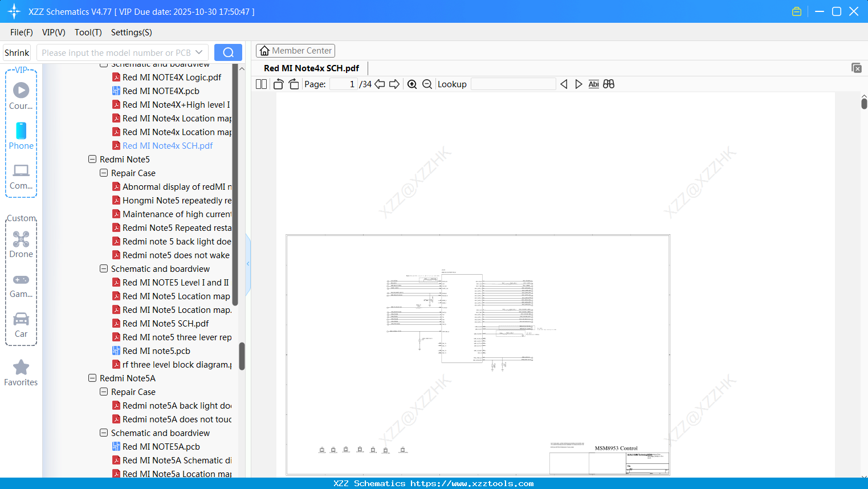Select the Phone category
Image resolution: width=868 pixels, height=489 pixels.
point(21,136)
